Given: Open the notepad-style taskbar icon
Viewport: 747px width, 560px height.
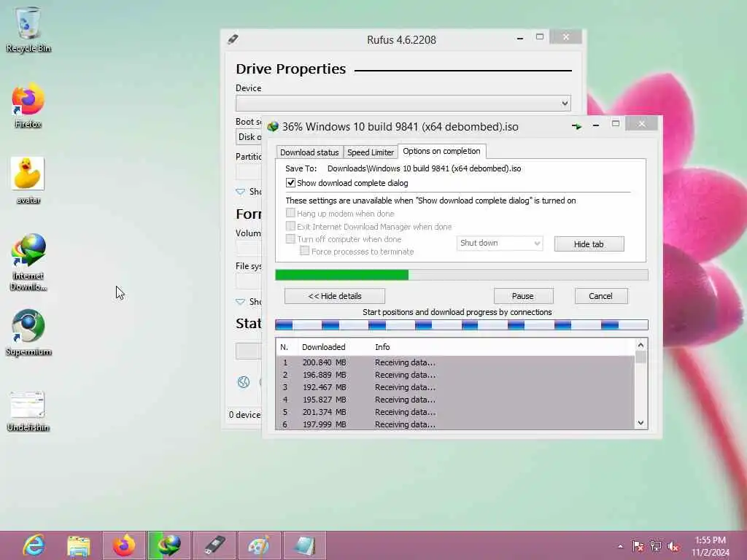Looking at the screenshot, I should pos(305,545).
